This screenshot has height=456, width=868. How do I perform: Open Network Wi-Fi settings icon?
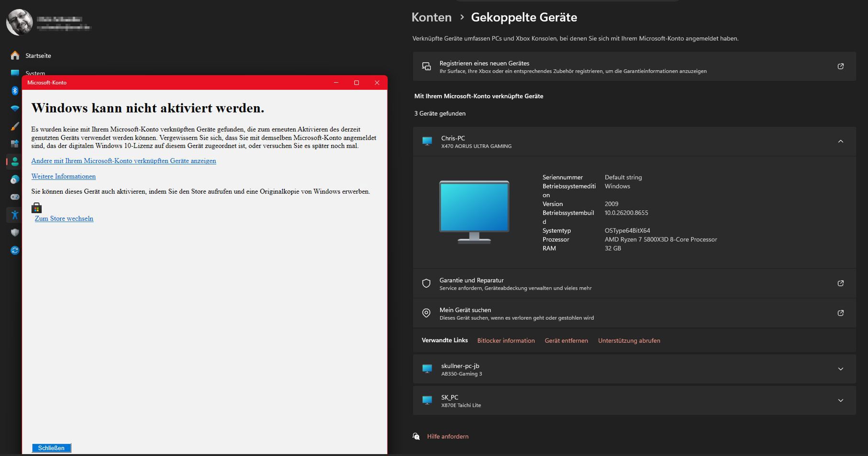(x=15, y=109)
